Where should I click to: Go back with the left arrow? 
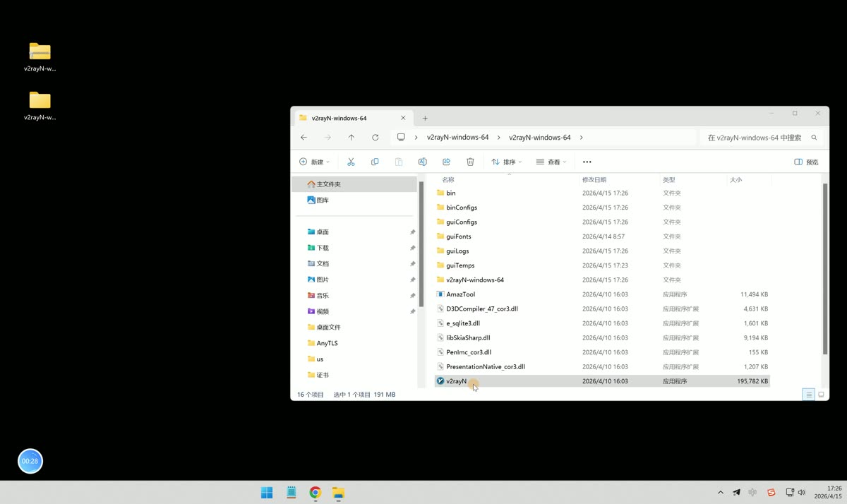304,138
